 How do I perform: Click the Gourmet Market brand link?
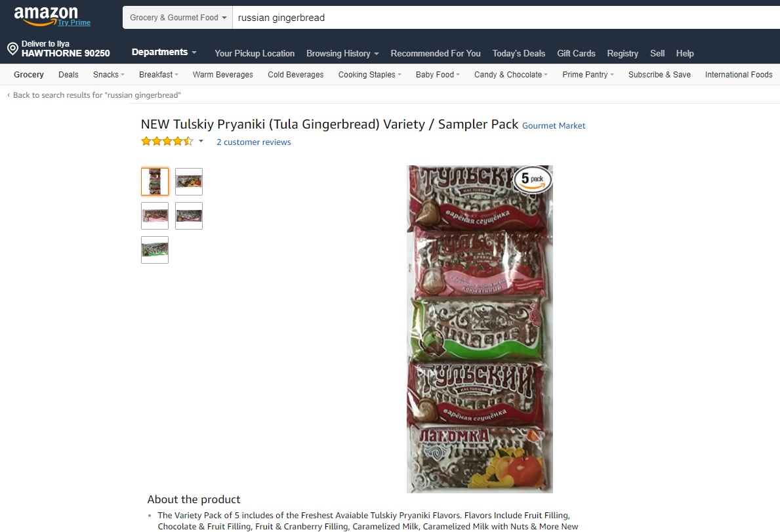coord(554,126)
